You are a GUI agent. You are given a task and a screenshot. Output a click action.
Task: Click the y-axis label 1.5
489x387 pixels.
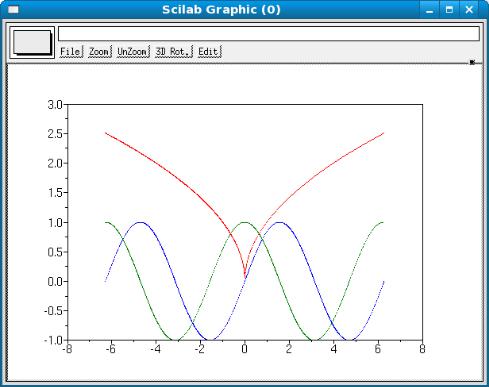(55, 193)
